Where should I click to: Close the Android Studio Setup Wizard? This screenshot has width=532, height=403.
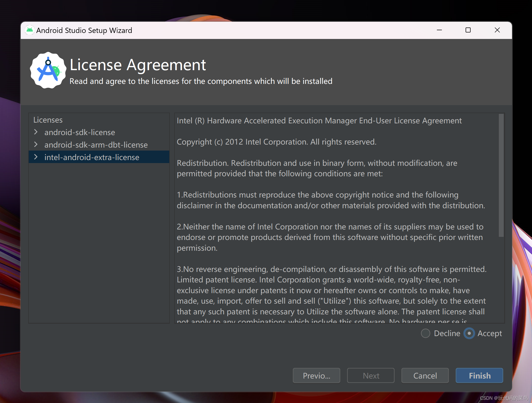[497, 30]
